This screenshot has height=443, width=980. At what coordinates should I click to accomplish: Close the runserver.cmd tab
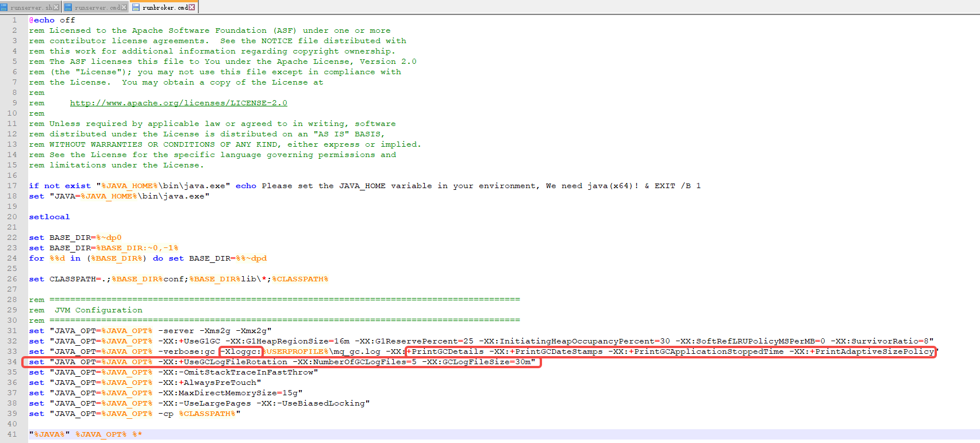click(124, 7)
